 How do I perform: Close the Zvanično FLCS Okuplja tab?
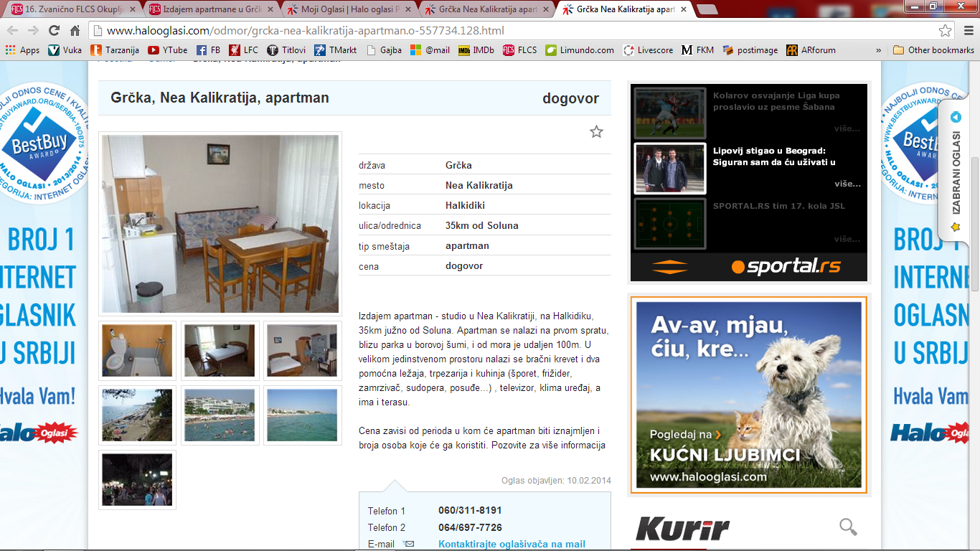132,10
